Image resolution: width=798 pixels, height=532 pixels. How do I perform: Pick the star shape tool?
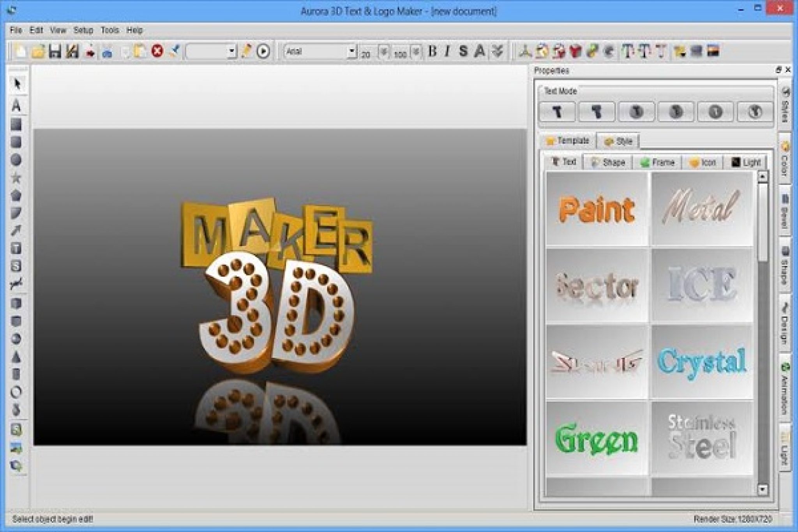16,178
